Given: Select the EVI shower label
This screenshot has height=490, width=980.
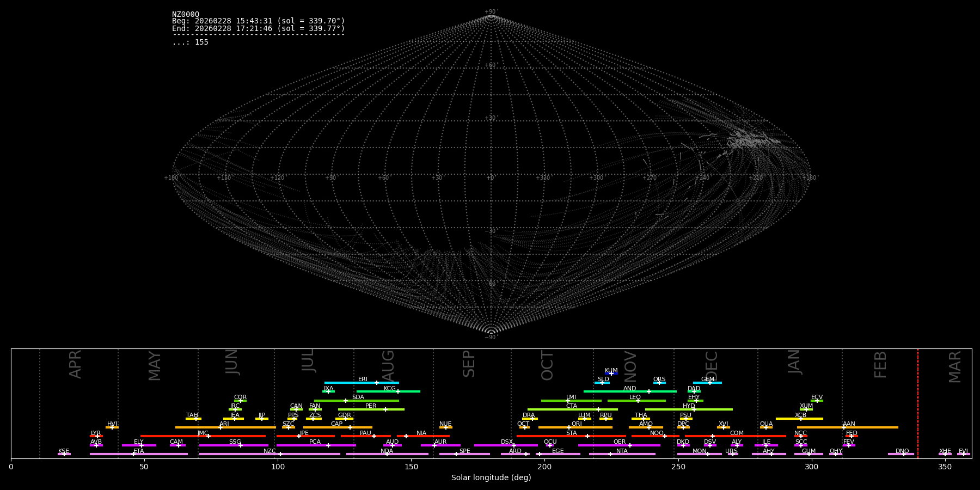Looking at the screenshot, I should point(963,451).
